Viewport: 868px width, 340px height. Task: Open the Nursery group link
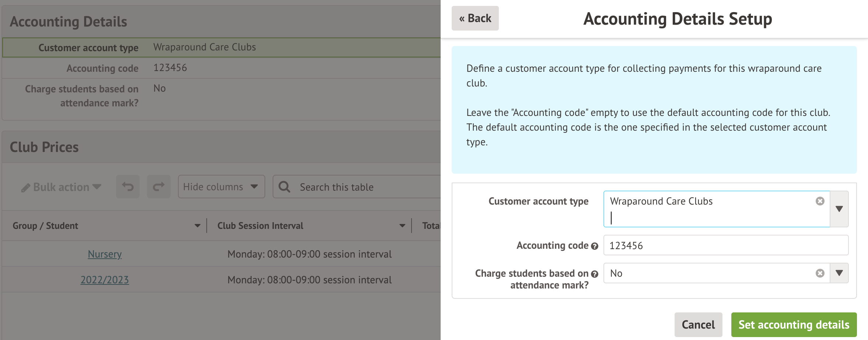(x=105, y=254)
